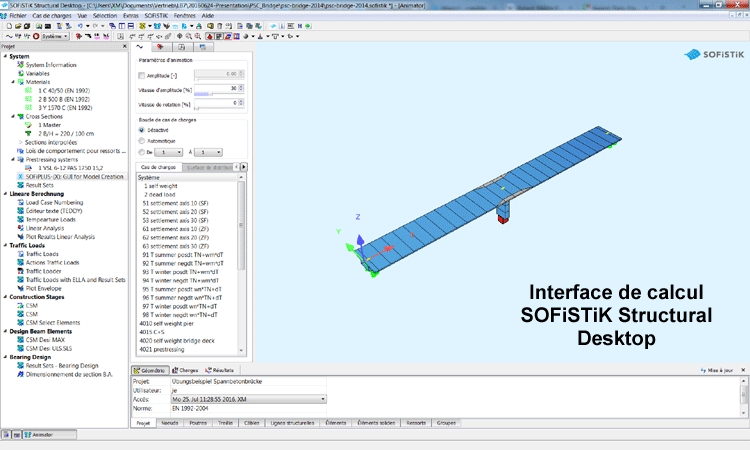Click the right arrow scrolling load case tabs
This screenshot has height=450, width=750.
pos(243,167)
